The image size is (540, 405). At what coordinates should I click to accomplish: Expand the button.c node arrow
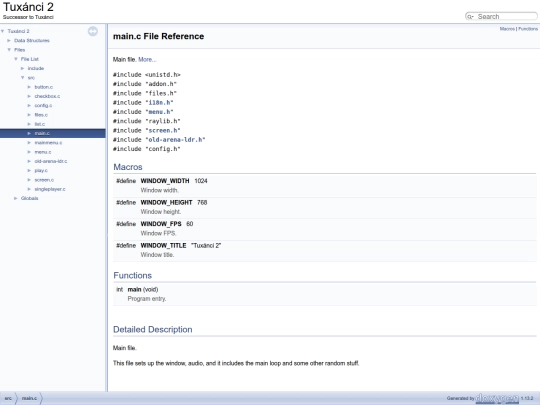click(29, 87)
